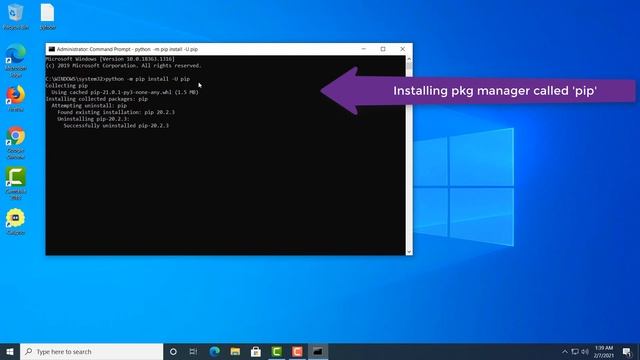Minimize the Command Prompt window
The width and height of the screenshot is (640, 360).
coord(363,49)
